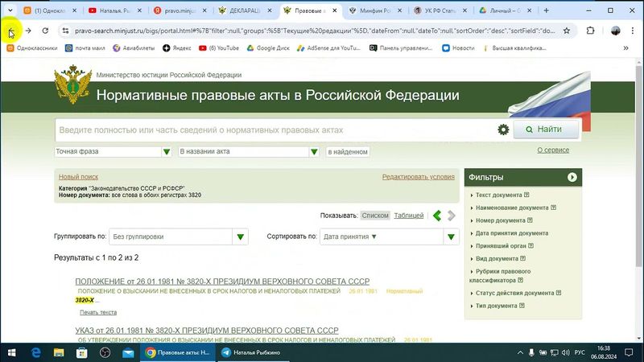Image resolution: width=644 pixels, height=362 pixels.
Task: Open File Explorer from taskbar
Action: pos(59,352)
